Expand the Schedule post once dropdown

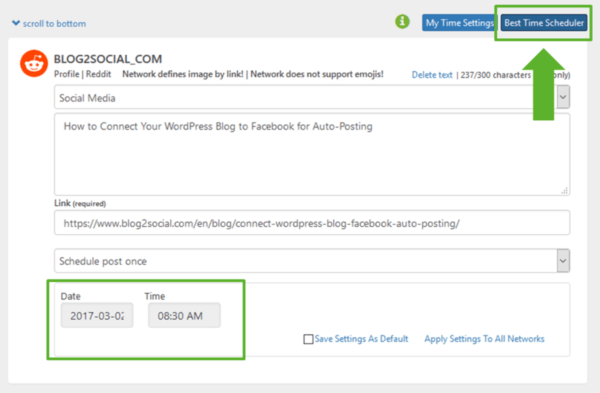(312, 261)
